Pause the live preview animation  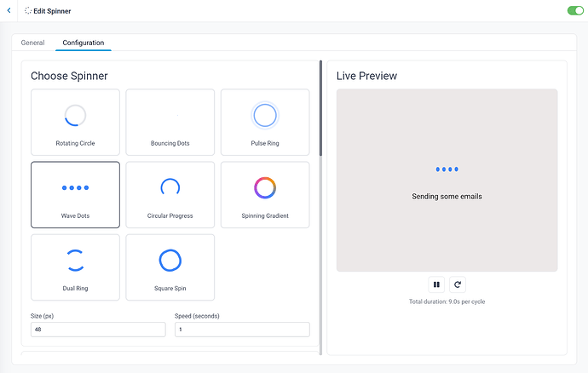[436, 284]
